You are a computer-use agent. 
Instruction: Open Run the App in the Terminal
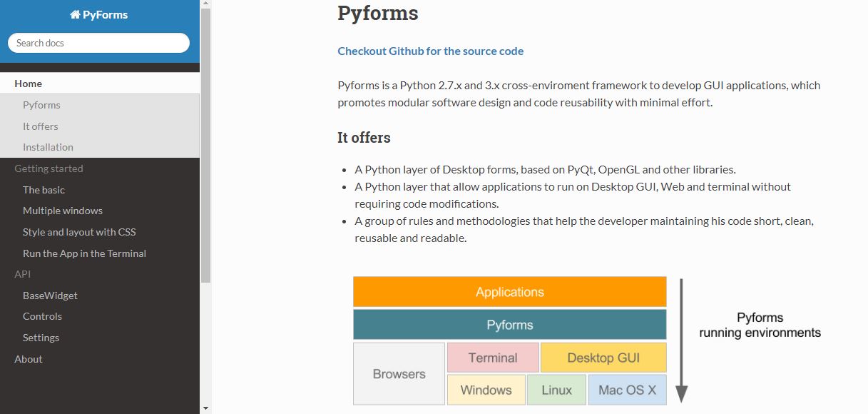tap(84, 253)
